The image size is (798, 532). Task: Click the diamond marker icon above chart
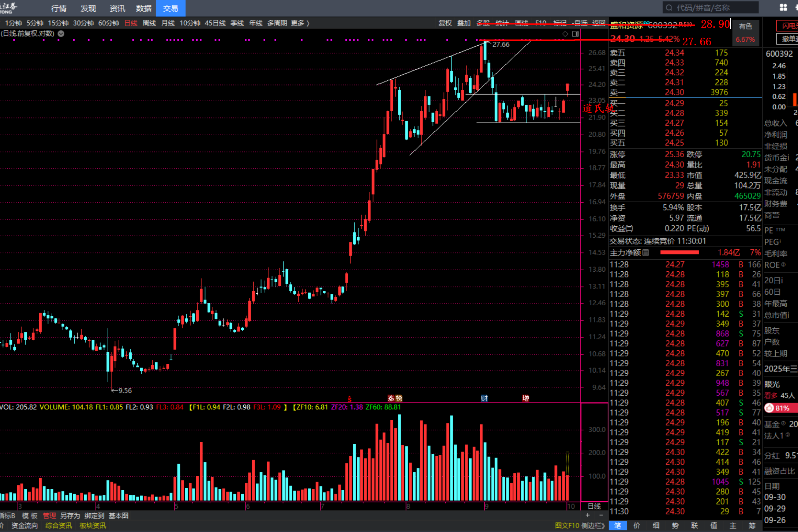565,34
